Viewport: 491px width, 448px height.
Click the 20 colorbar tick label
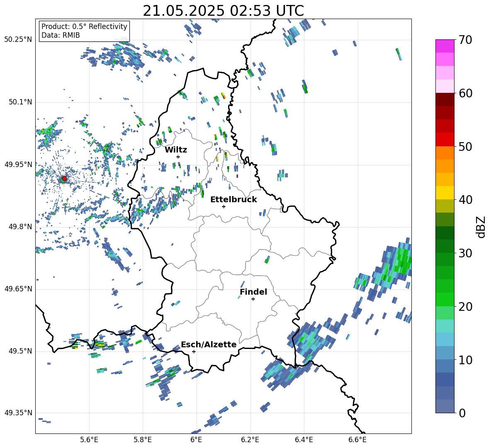click(466, 307)
